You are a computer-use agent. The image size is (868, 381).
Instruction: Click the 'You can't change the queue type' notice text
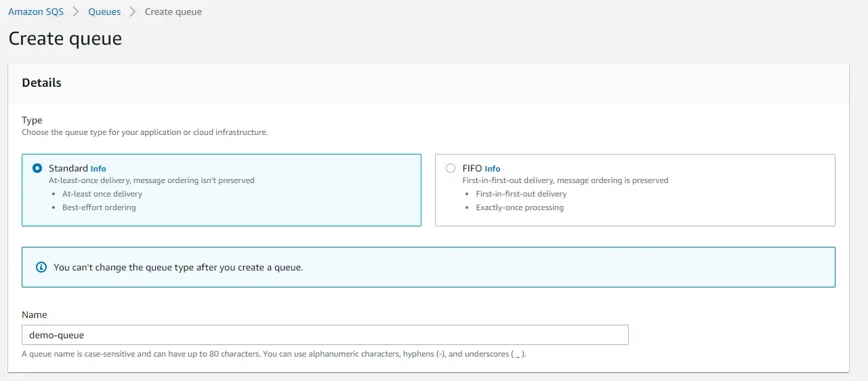click(x=178, y=267)
